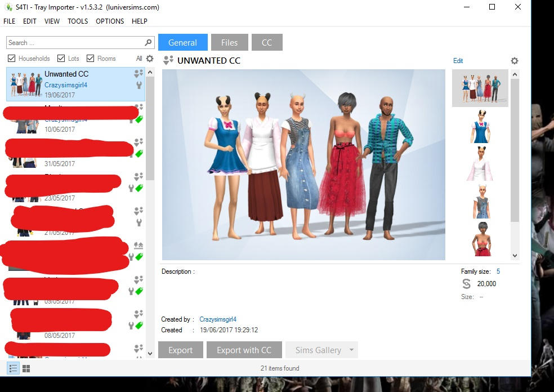Open the OPTIONS menu
Image resolution: width=554 pixels, height=392 pixels.
[x=110, y=21]
